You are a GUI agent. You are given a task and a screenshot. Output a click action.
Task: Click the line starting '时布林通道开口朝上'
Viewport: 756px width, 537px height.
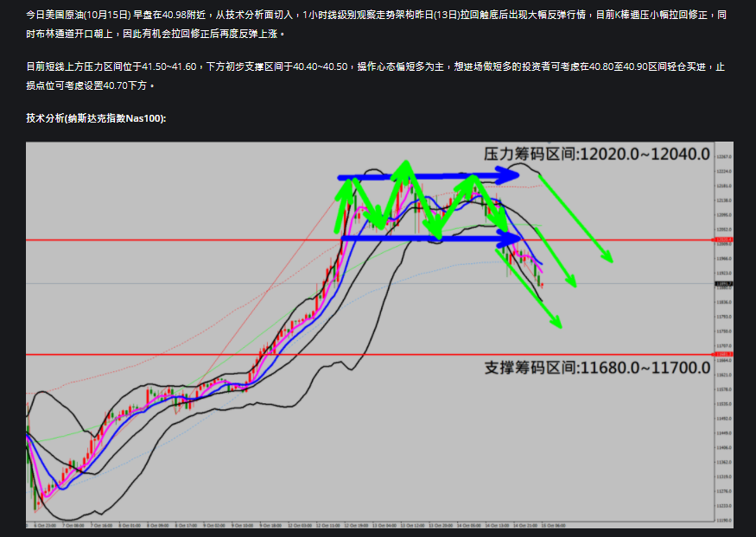coord(156,34)
